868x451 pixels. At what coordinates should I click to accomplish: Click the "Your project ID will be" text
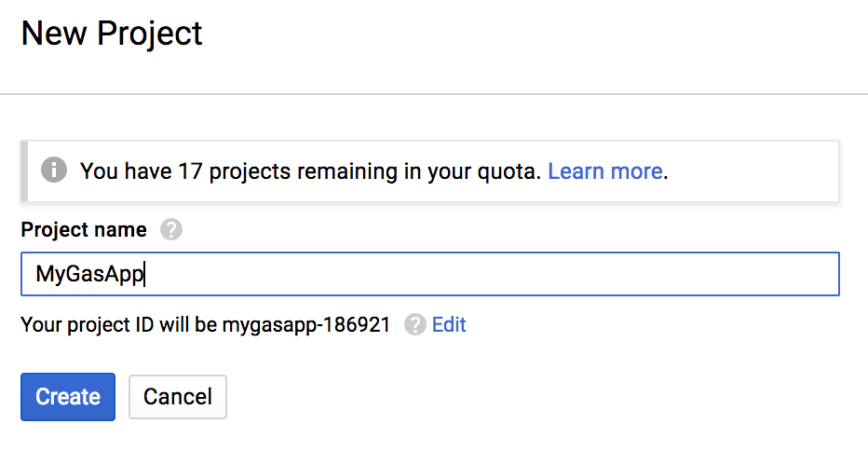[119, 324]
